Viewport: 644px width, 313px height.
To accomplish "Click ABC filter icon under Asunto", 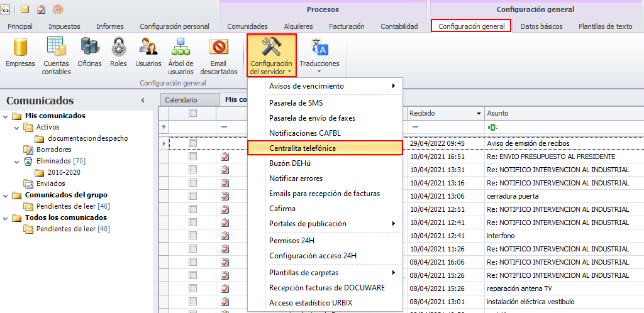I will [492, 127].
